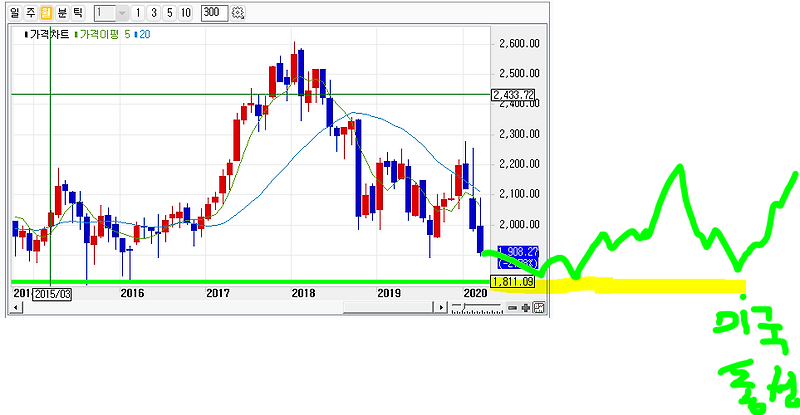Select the 가격이평 moving average legend
This screenshot has width=800, height=415.
(99, 34)
